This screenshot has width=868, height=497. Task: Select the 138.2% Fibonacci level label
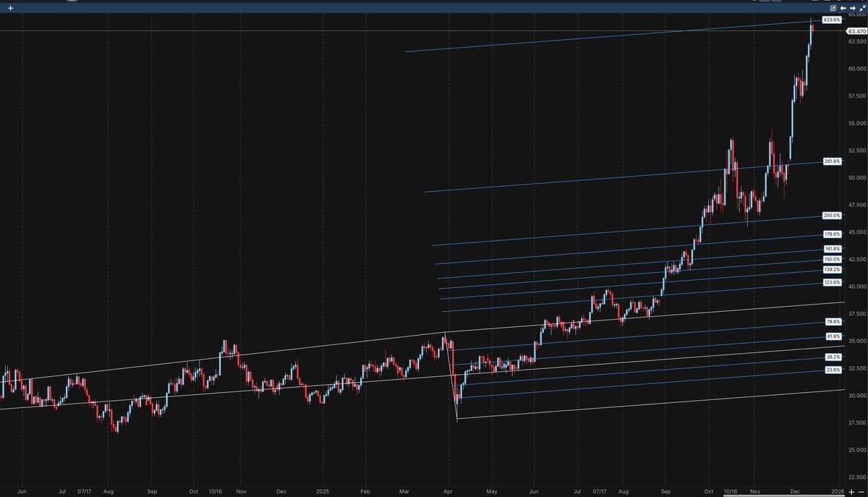pos(833,269)
